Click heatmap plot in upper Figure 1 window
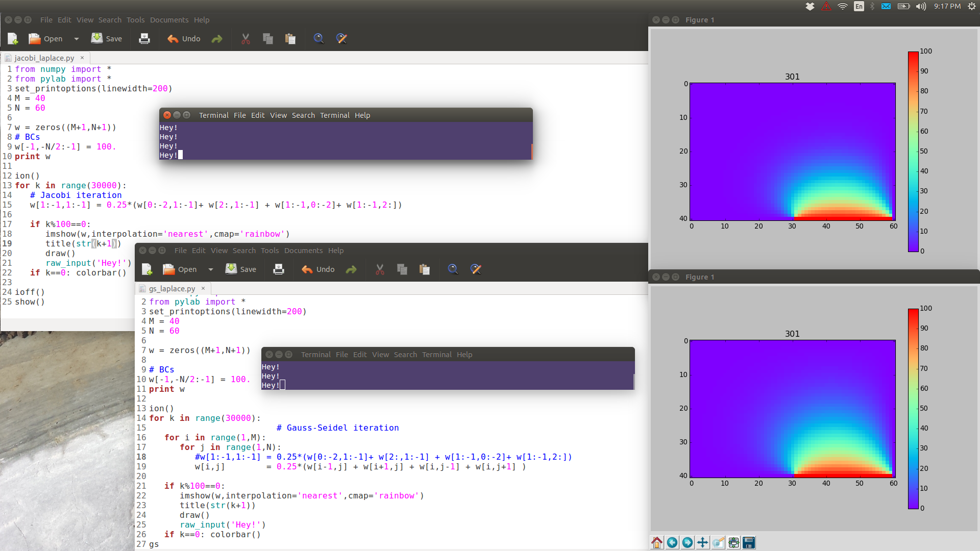 pyautogui.click(x=793, y=152)
